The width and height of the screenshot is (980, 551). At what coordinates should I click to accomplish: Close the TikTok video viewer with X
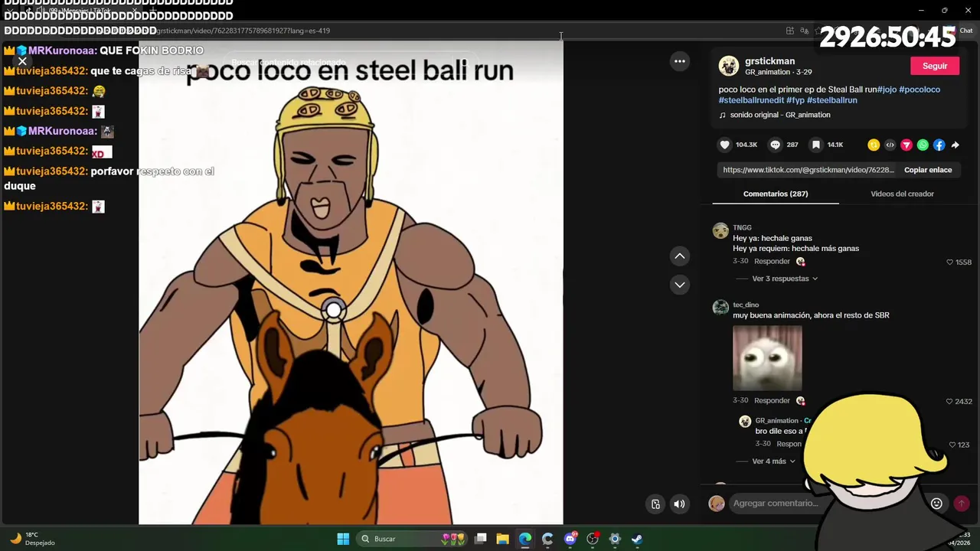point(22,61)
